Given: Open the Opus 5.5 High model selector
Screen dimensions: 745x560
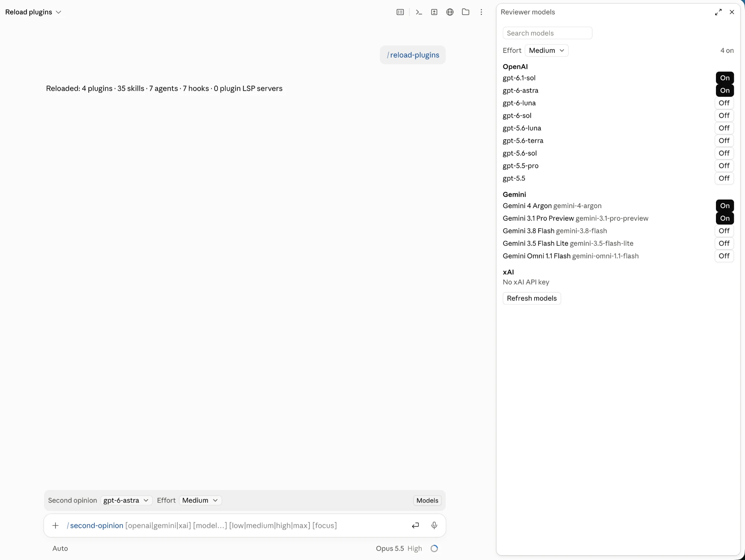Looking at the screenshot, I should pyautogui.click(x=399, y=548).
